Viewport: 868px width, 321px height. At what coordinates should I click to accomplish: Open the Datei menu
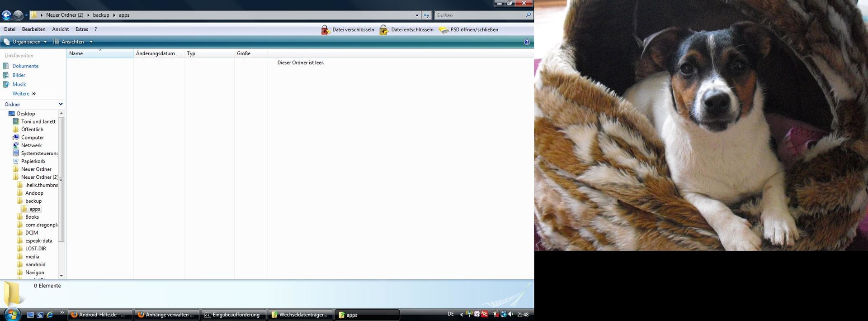coord(9,29)
